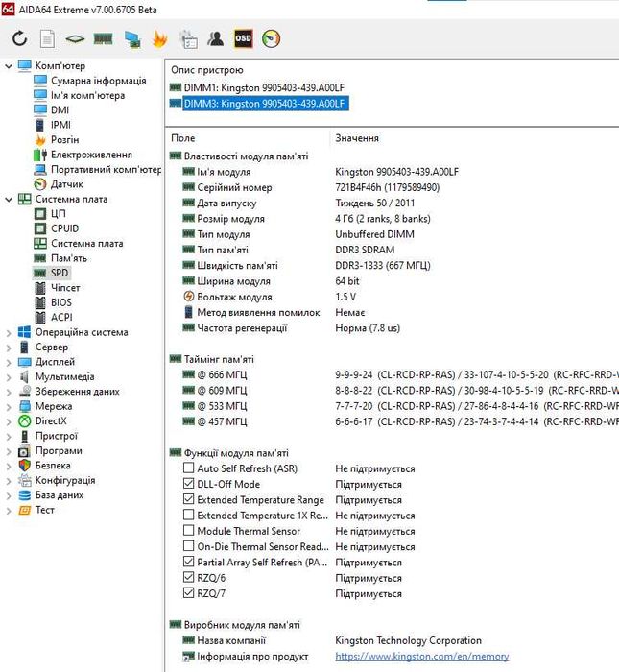The image size is (619, 672).
Task: Click the user account toolbar icon
Action: (x=215, y=39)
